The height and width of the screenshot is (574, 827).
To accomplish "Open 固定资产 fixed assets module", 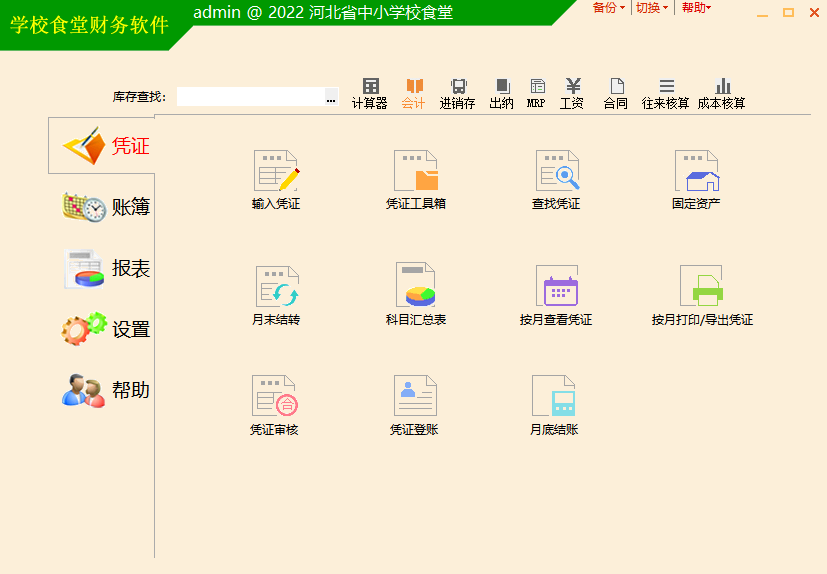I will pos(696,172).
